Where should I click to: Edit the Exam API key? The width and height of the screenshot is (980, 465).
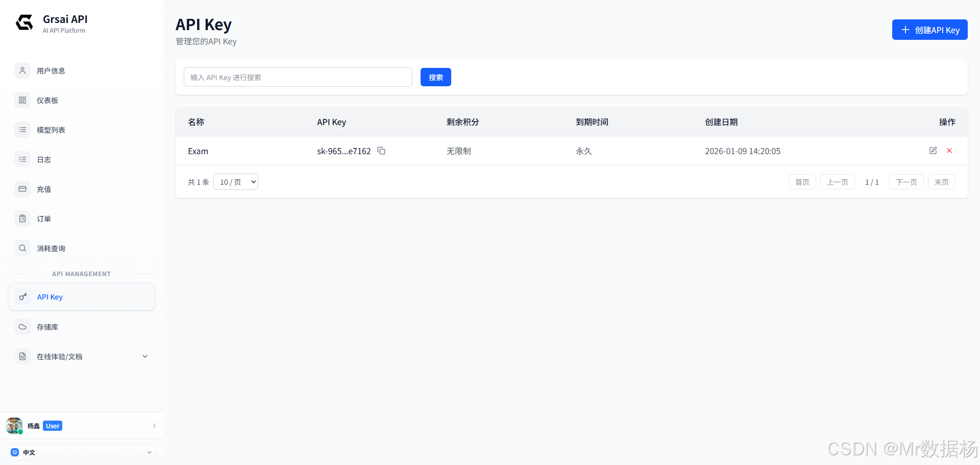tap(933, 151)
